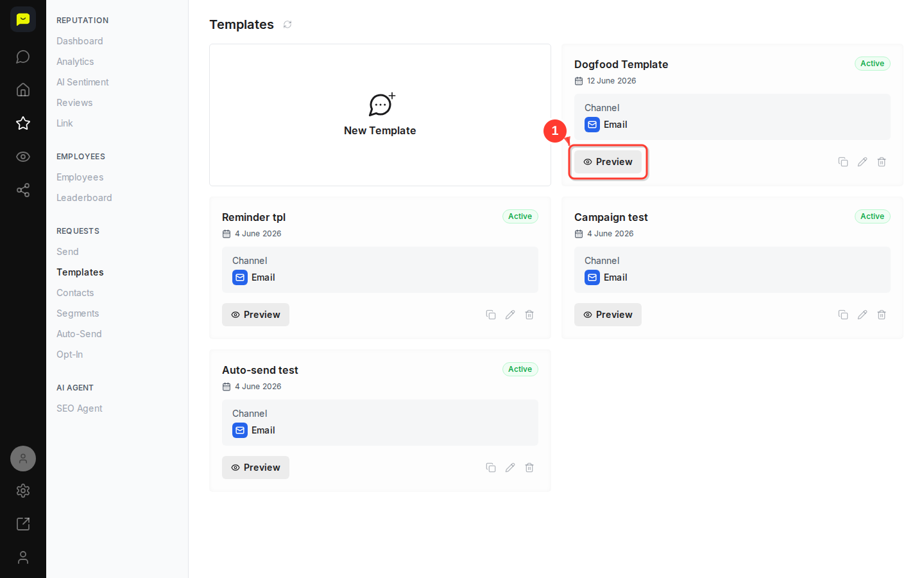The height and width of the screenshot is (578, 924).
Task: Click the user avatar circle in left rail
Action: tap(23, 459)
